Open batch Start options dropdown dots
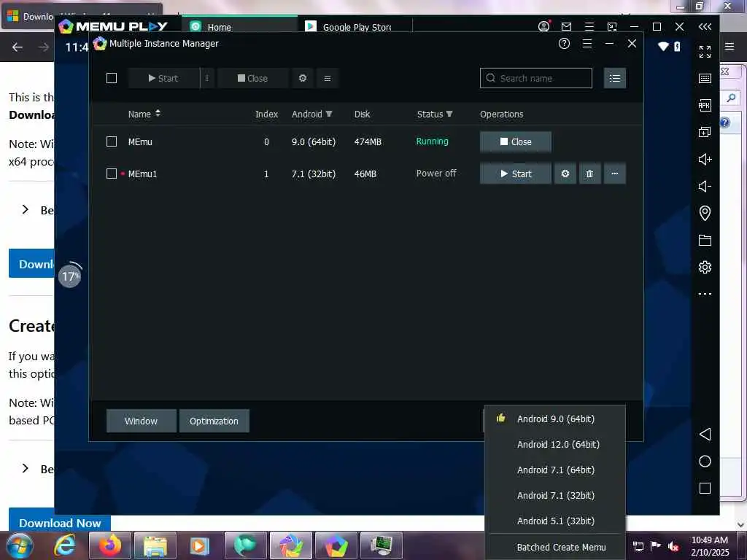This screenshot has width=747, height=560. (x=206, y=78)
